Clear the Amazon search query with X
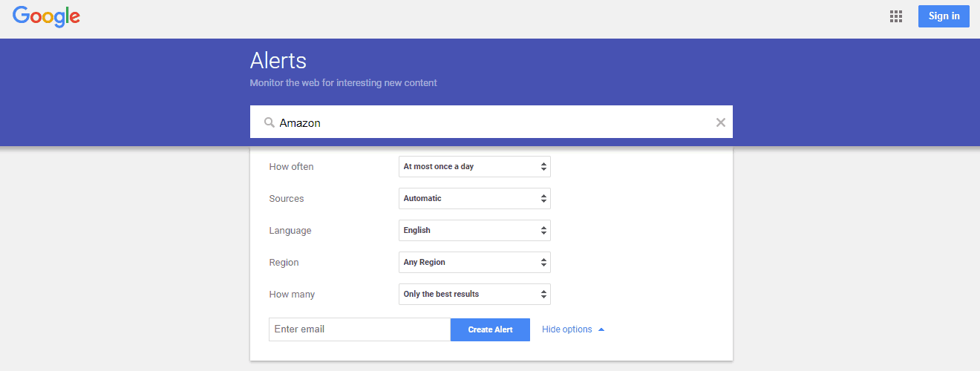980x371 pixels. (720, 122)
